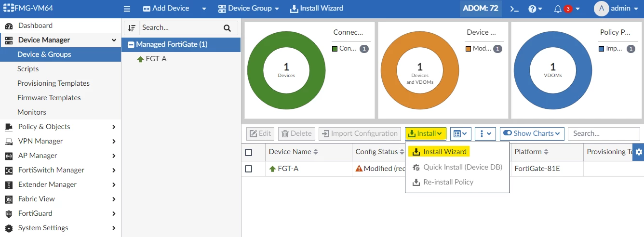Viewport: 644px width, 237px height.
Task: Click the device list sort icon
Action: point(132,28)
